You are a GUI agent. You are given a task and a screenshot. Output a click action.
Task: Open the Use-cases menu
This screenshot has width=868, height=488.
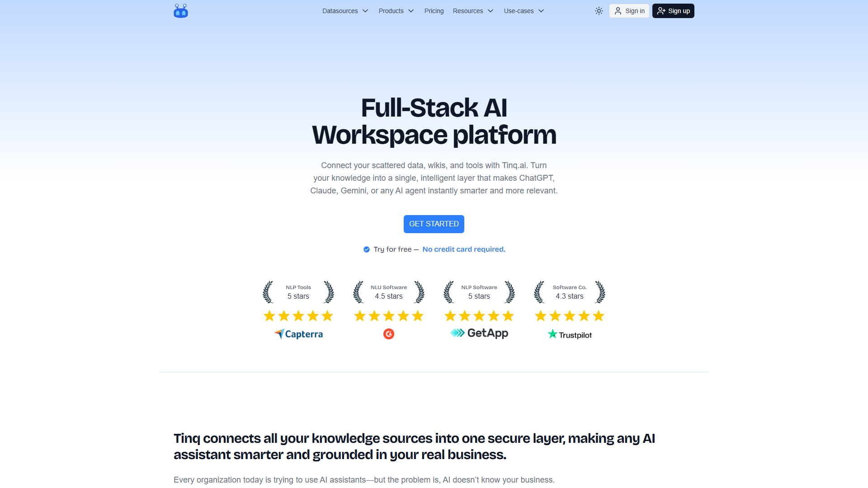524,11
